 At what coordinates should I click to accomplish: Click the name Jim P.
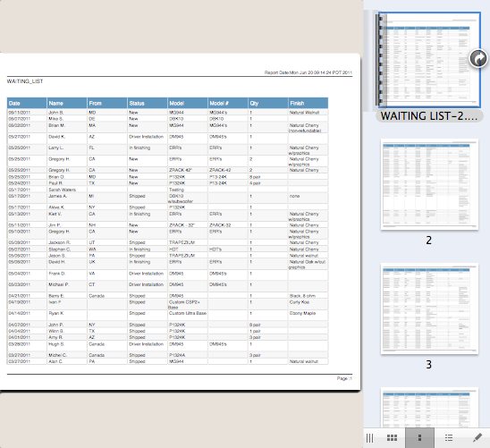click(55, 225)
